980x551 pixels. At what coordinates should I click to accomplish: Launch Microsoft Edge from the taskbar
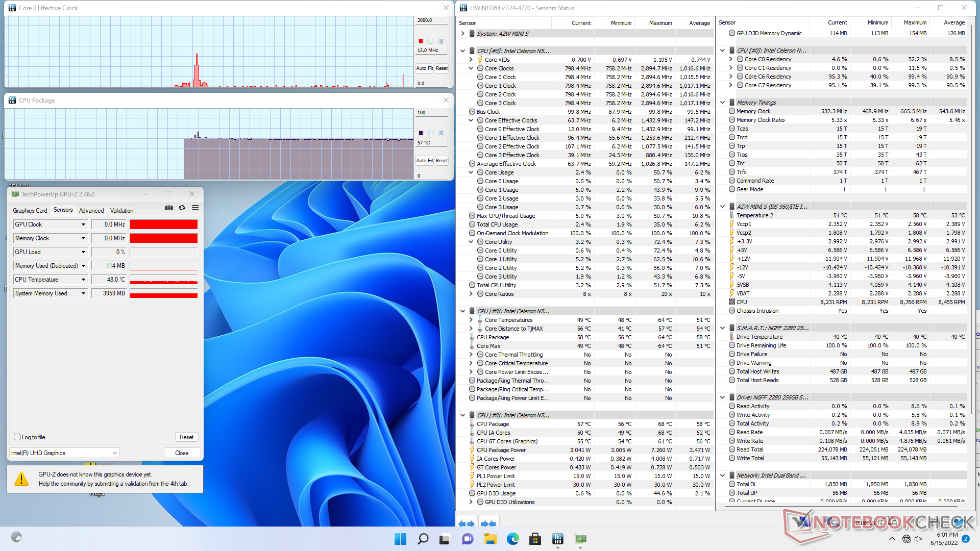pyautogui.click(x=512, y=539)
